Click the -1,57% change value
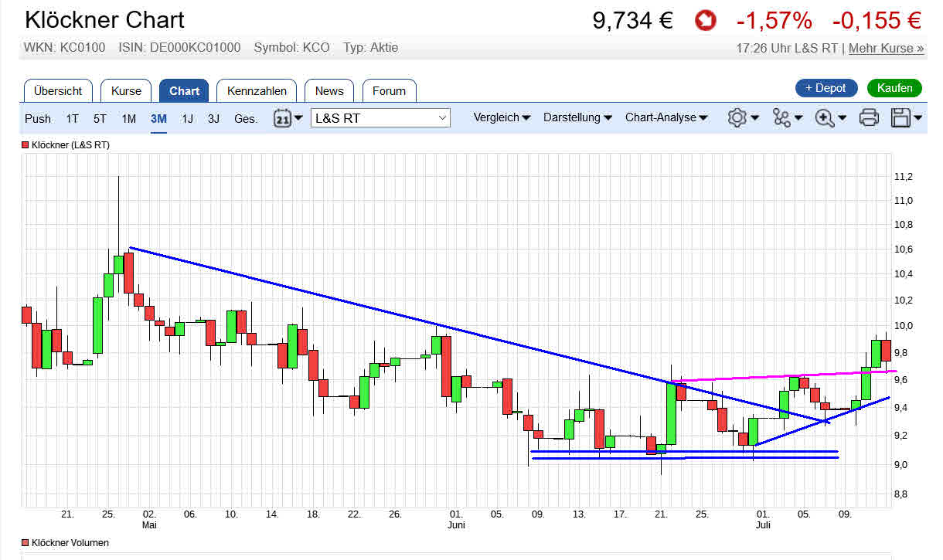Screen dimensions: 943x560 (x=774, y=21)
